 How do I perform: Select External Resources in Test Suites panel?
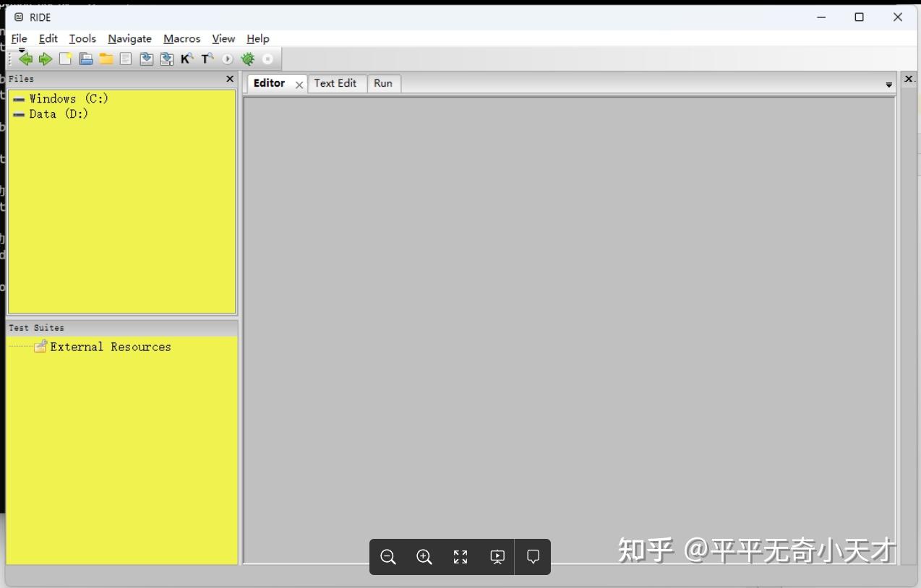(x=110, y=347)
